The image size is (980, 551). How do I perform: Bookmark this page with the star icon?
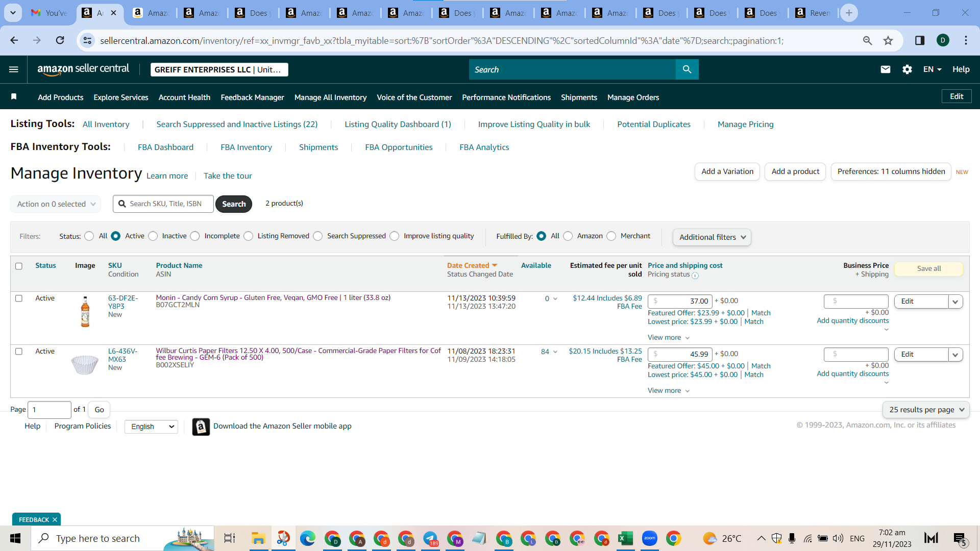[888, 40]
